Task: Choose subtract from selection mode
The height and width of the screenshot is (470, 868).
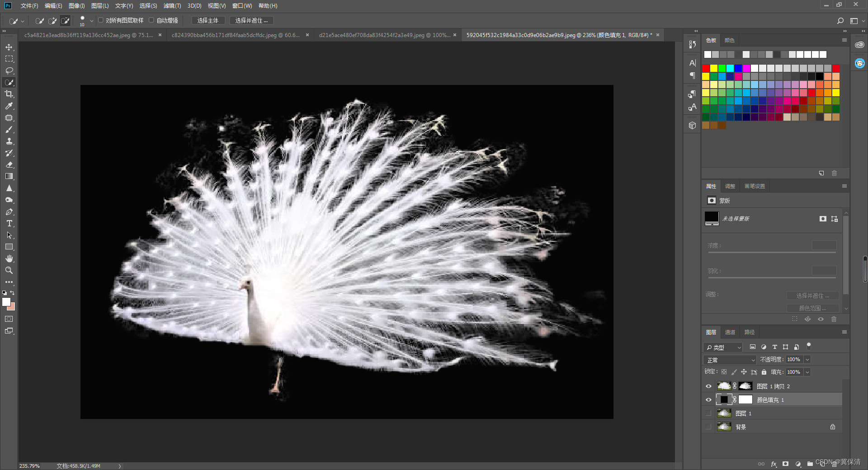Action: tap(65, 20)
